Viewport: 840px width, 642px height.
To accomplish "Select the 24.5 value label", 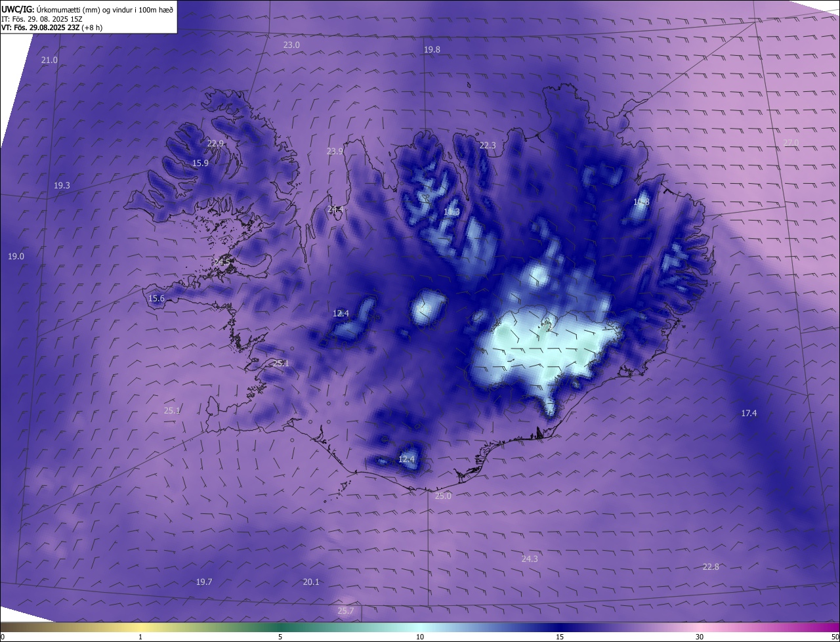I will coord(222,263).
